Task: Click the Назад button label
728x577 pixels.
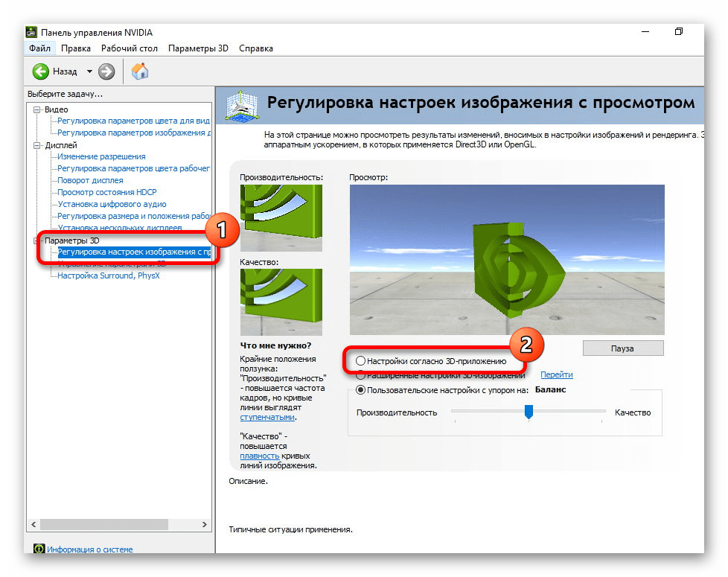Action: [65, 71]
